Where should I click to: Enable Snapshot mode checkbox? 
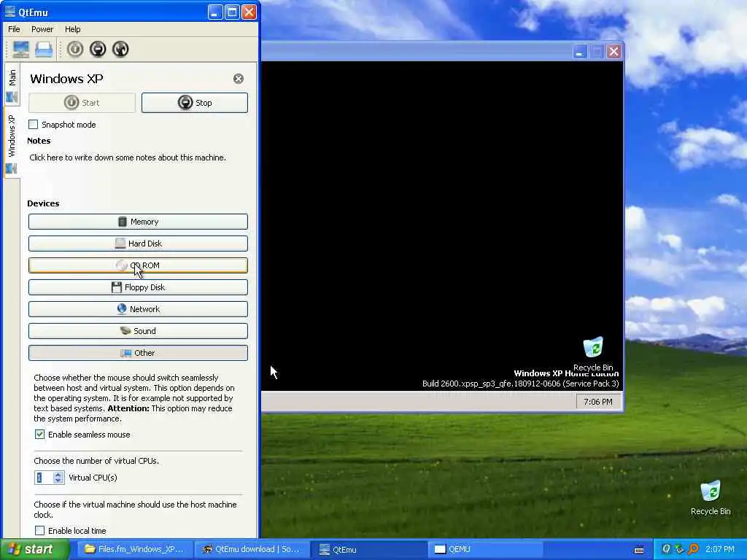click(34, 125)
